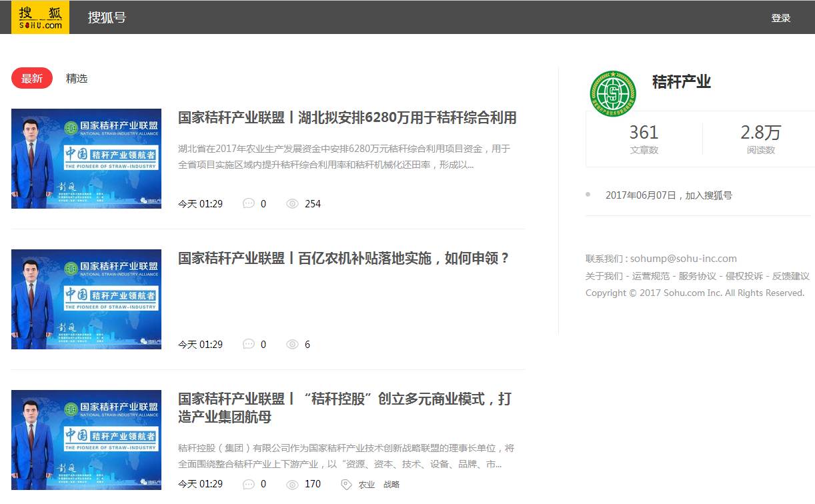The width and height of the screenshot is (815, 504).
Task: Open the 侵权投诉 footer link
Action: click(x=744, y=276)
